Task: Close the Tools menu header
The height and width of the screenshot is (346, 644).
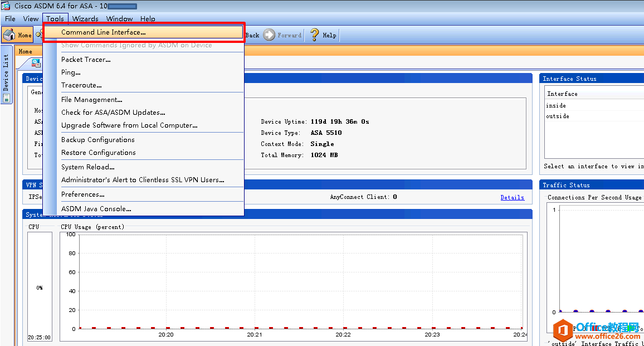Action: 55,18
